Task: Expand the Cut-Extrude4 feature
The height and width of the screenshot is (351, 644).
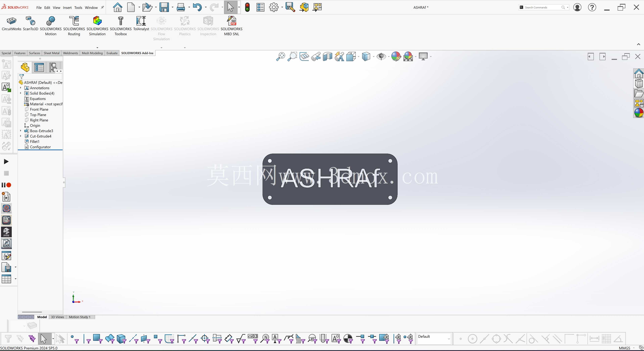Action: pyautogui.click(x=21, y=136)
